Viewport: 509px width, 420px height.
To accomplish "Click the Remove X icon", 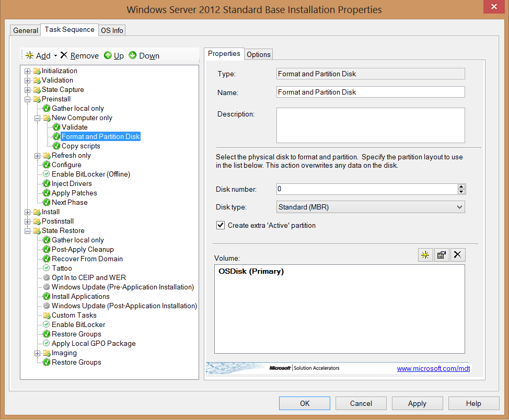I will click(x=64, y=55).
